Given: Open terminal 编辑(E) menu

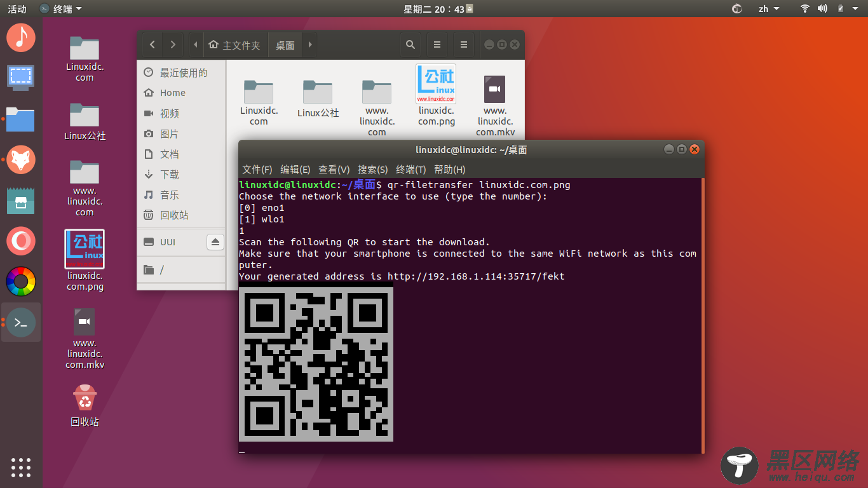Looking at the screenshot, I should point(295,170).
